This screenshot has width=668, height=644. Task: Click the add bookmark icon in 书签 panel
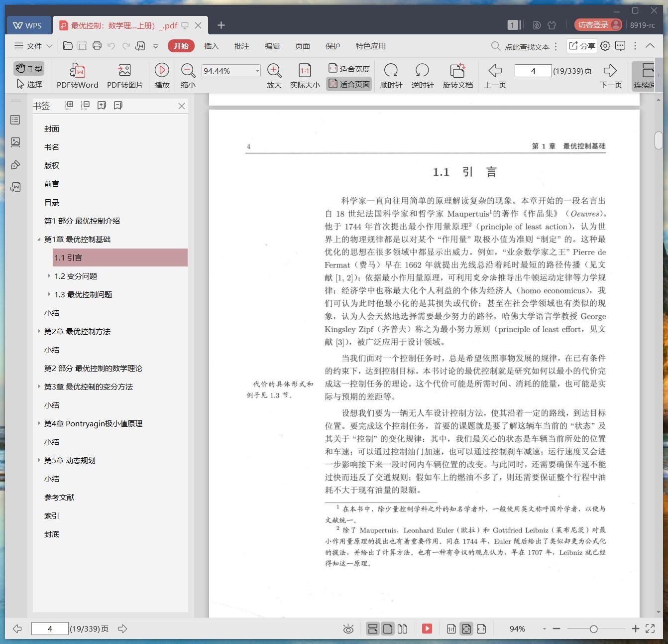pos(102,105)
